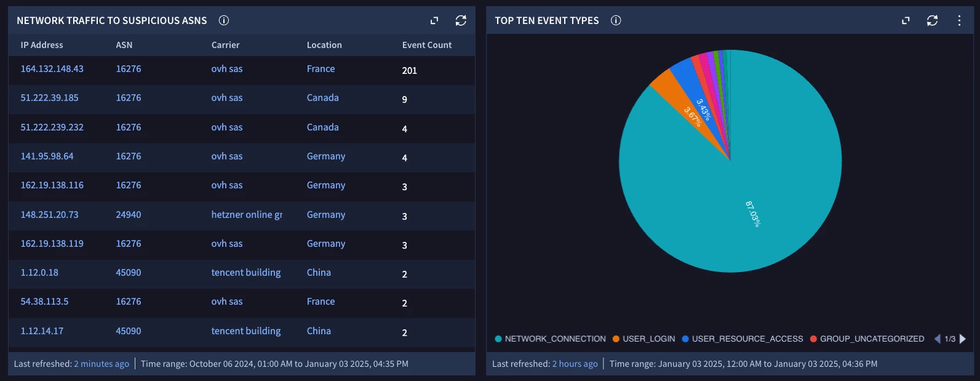Viewport: 980px width, 381px height.
Task: Open IP address 162.19.138.119
Action: point(52,244)
